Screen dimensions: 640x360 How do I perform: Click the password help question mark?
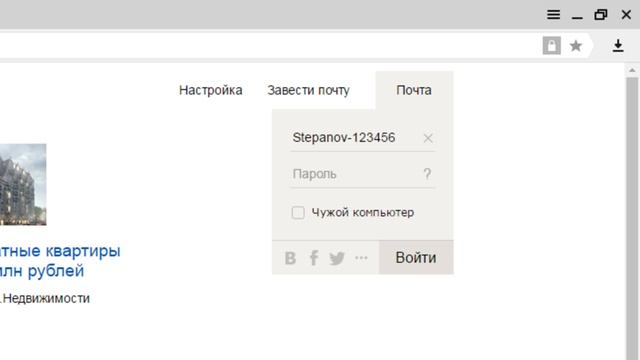coord(427,174)
